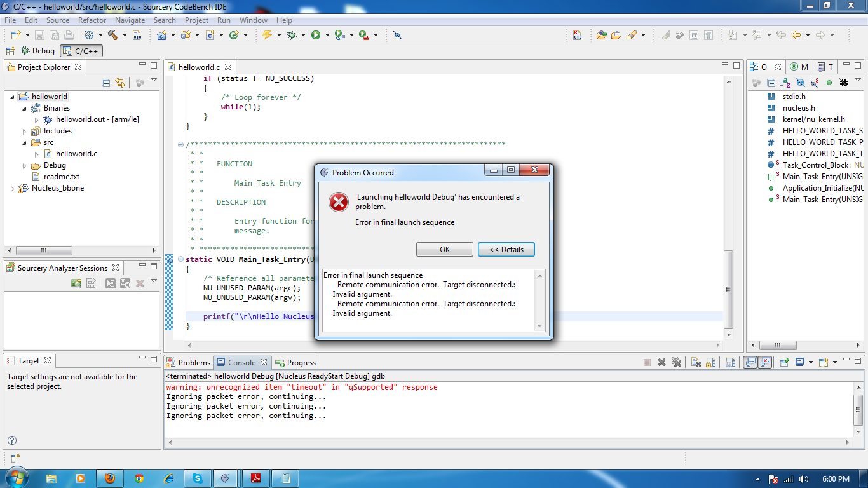
Task: Expand the Nucleus_bbone project
Action: 12,188
